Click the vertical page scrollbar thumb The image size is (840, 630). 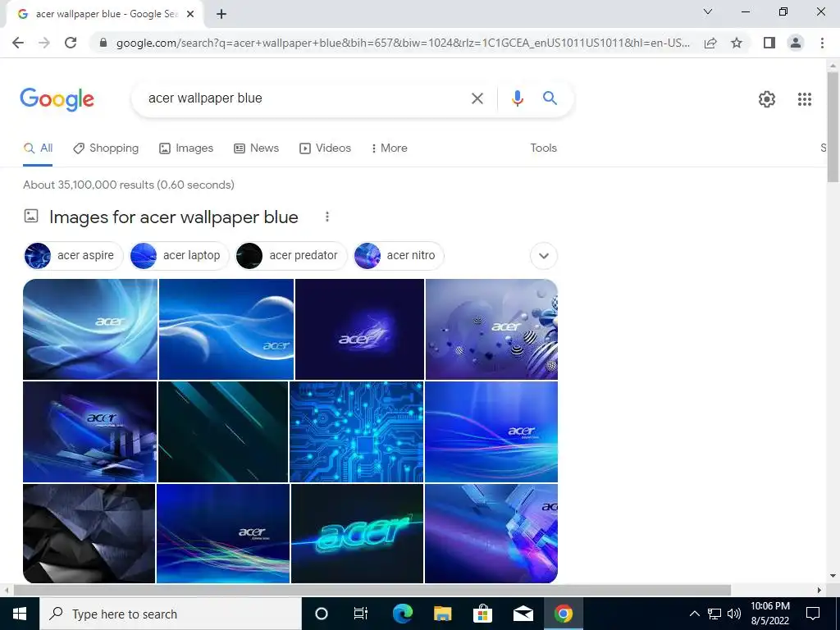tap(833, 126)
